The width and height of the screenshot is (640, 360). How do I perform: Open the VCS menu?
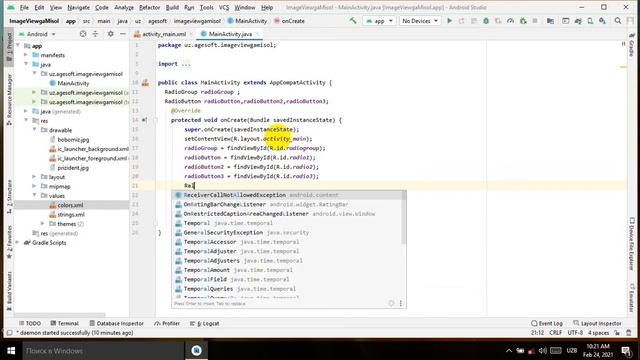[x=224, y=7]
